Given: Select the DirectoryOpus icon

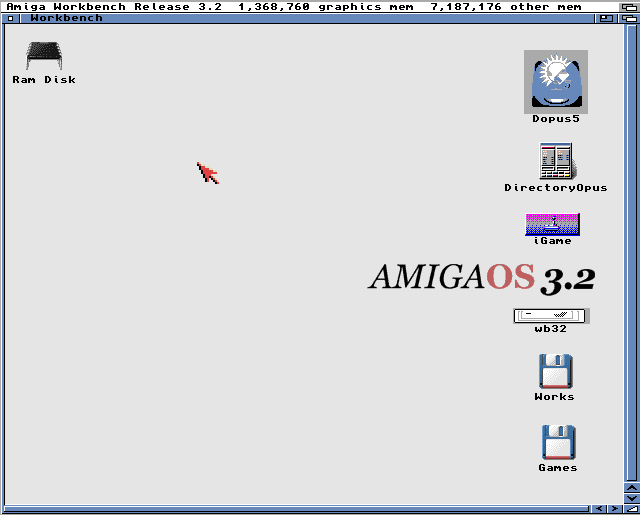Looking at the screenshot, I should coord(556,161).
